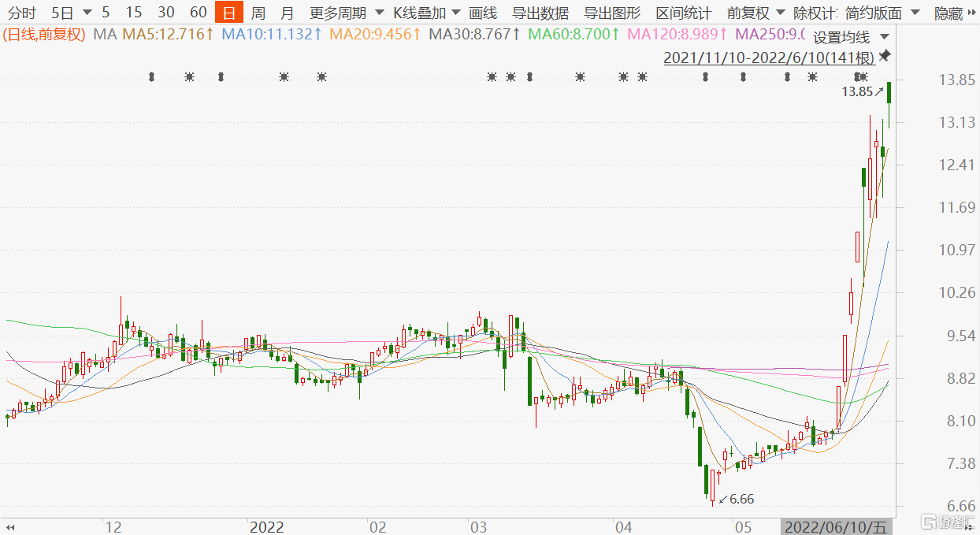Click the rightmost event marker above chart
Screen dimensions: 980x535
tap(862, 76)
